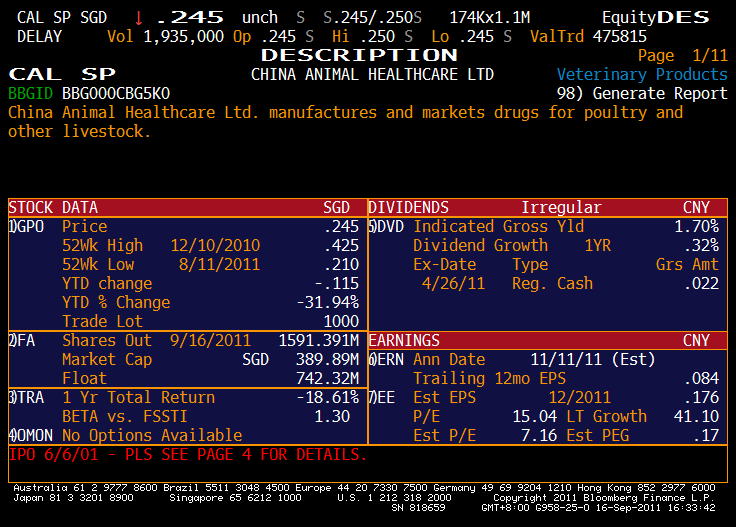Select Indicated Gross Yld value 1.70%
This screenshot has height=527, width=736.
pos(697,227)
